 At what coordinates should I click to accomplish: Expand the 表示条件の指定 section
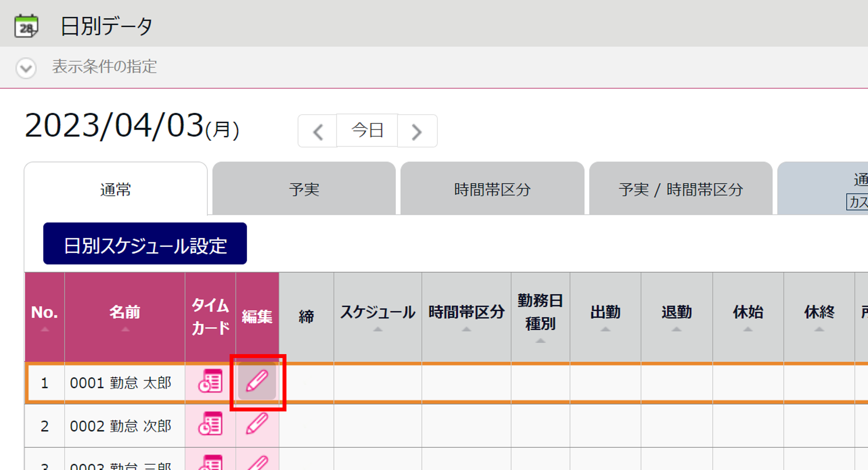26,68
